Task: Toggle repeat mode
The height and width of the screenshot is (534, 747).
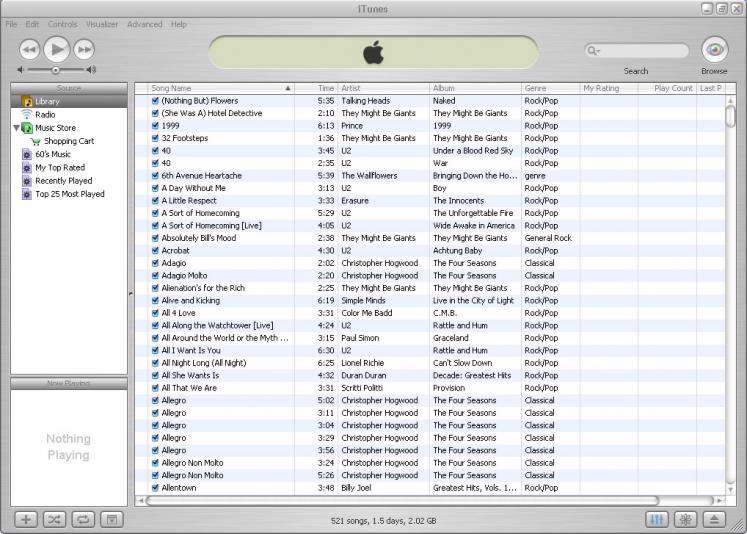Action: pyautogui.click(x=83, y=519)
